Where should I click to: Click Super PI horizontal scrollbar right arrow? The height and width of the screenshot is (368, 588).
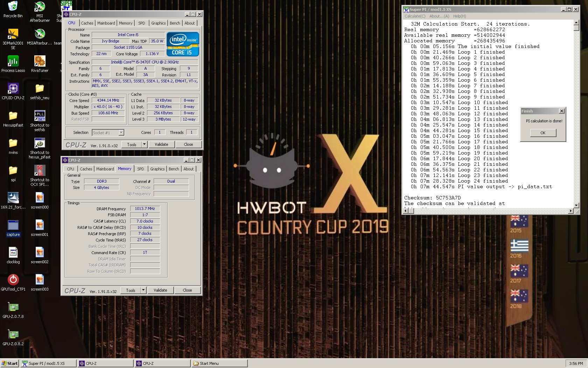[571, 211]
